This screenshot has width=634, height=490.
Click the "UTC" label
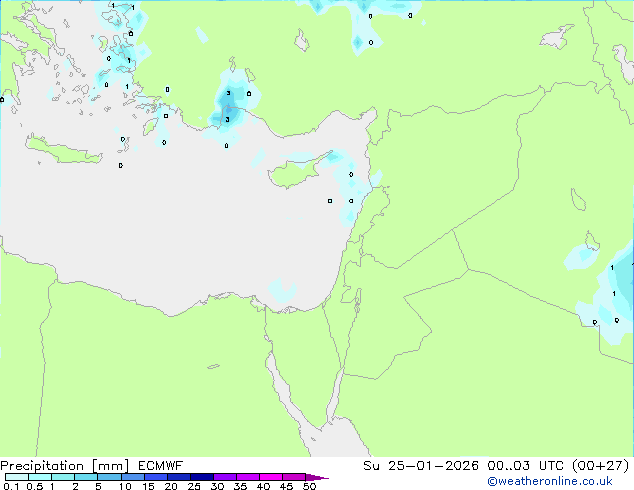(551, 466)
